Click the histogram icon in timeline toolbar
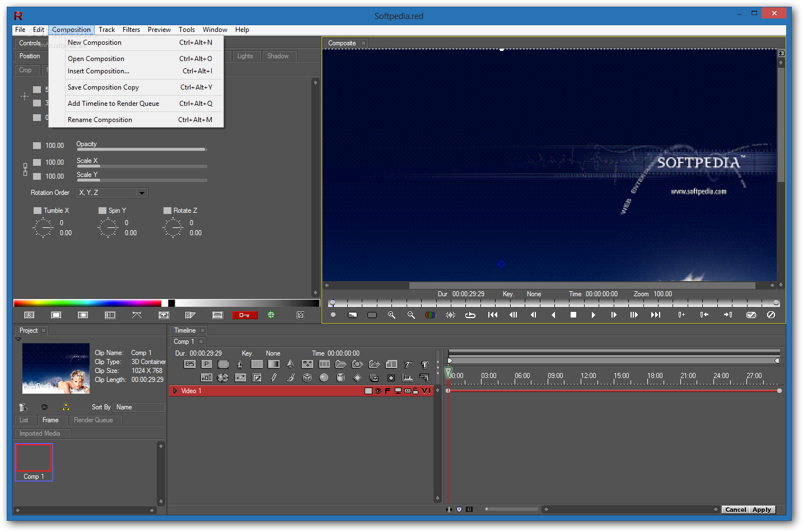Viewport: 803px width, 532px height. pos(408,378)
